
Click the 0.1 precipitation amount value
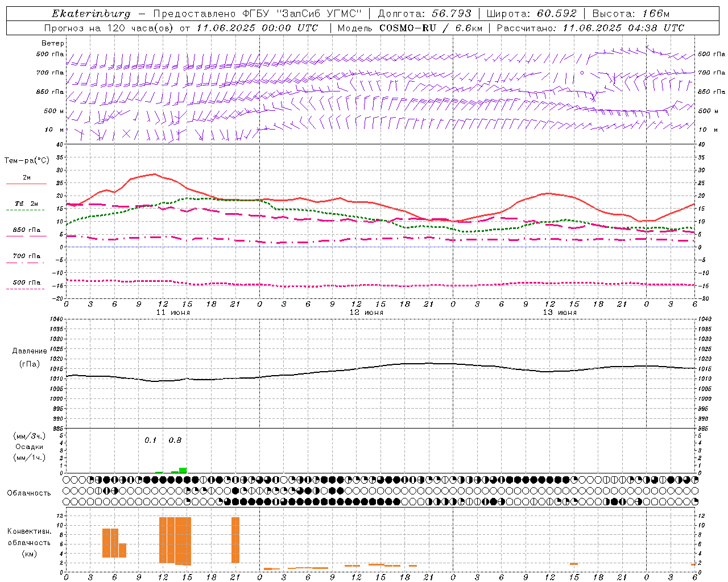click(150, 440)
